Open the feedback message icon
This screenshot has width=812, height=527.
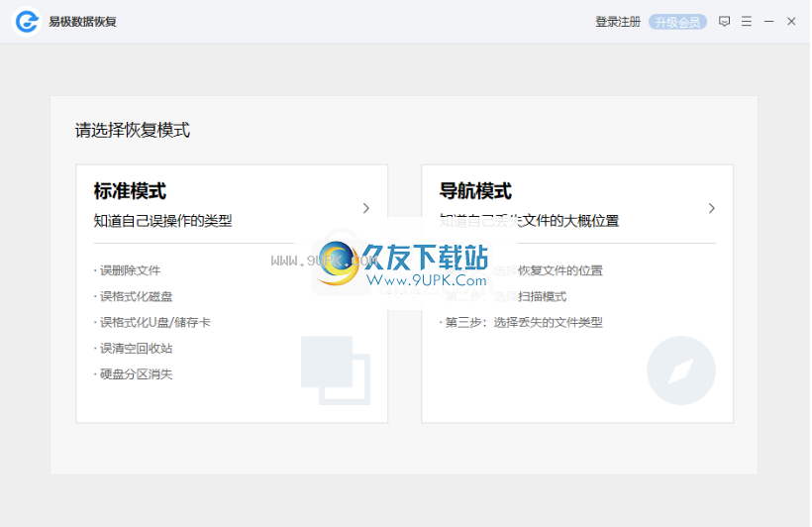pos(725,21)
